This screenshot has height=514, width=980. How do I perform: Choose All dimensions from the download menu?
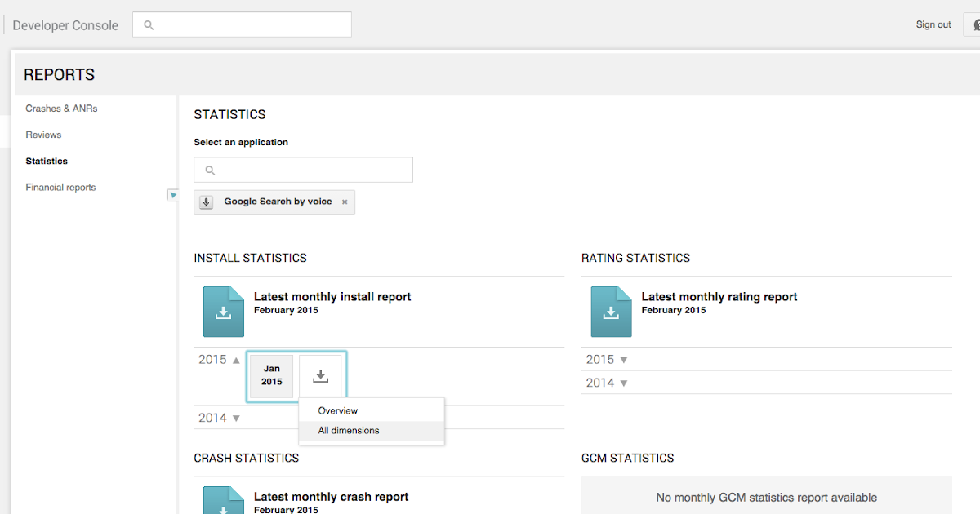pos(349,431)
